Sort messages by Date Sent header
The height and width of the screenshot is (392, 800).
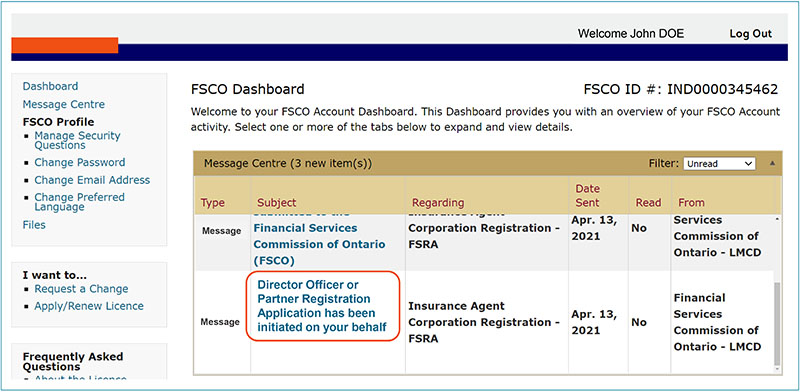tap(588, 195)
